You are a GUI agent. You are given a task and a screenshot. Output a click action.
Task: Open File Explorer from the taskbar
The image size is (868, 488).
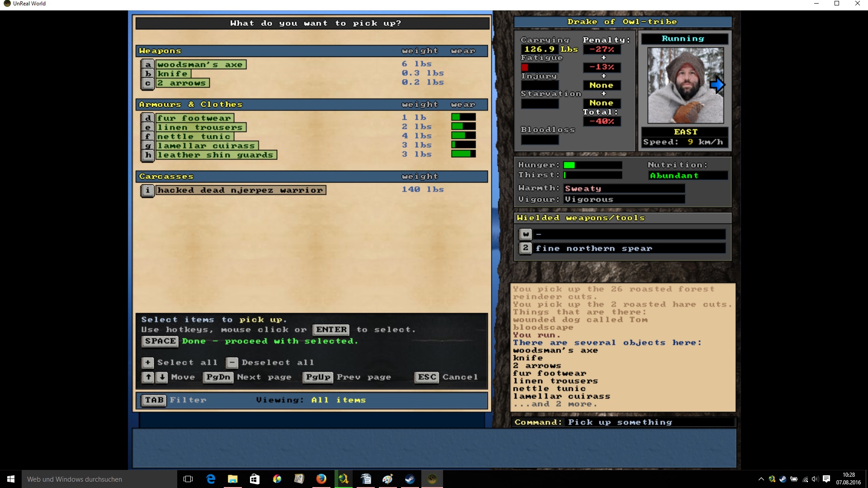(x=232, y=479)
